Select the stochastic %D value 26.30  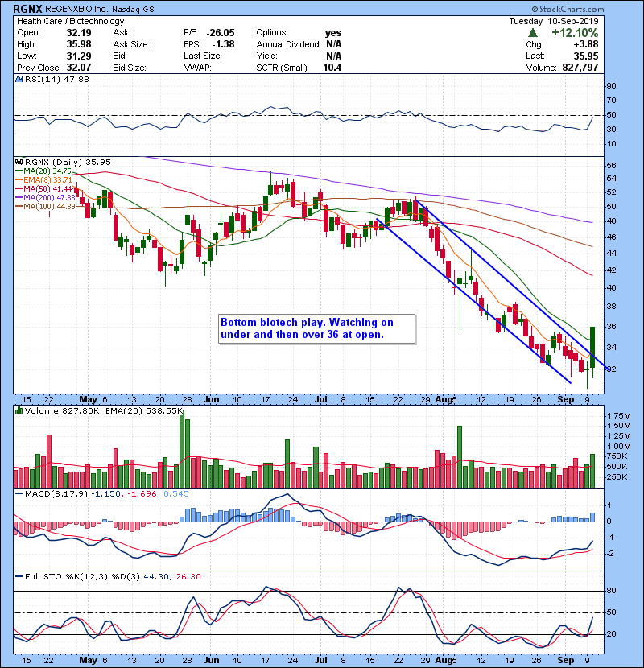(188, 576)
